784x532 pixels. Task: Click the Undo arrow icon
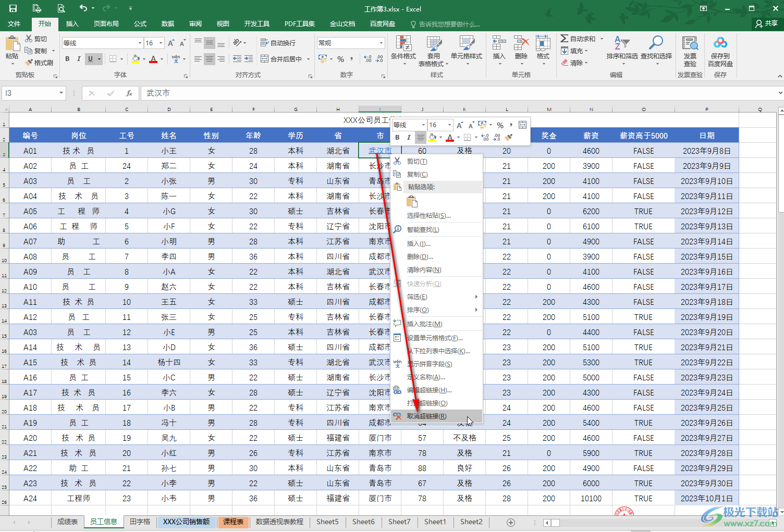pos(83,8)
